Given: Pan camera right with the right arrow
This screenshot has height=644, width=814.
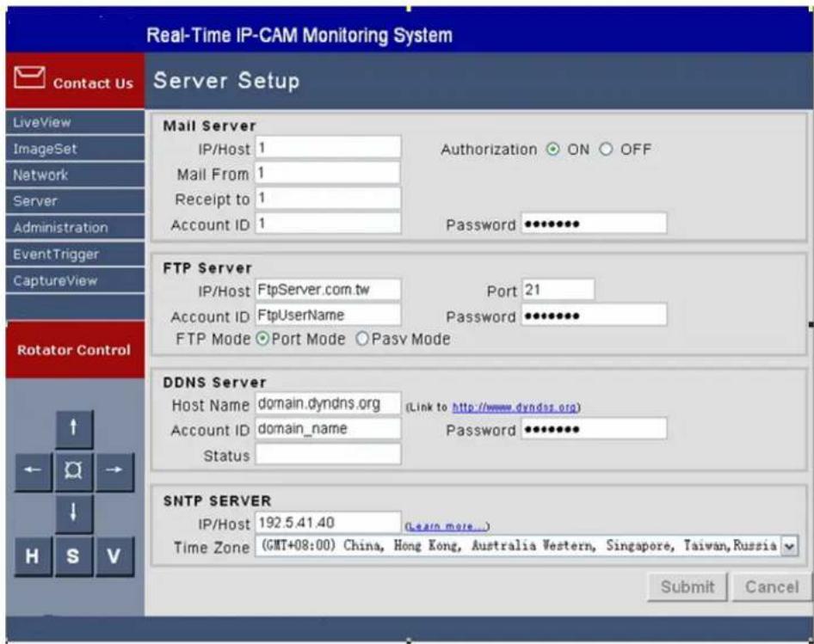Looking at the screenshot, I should 114,472.
